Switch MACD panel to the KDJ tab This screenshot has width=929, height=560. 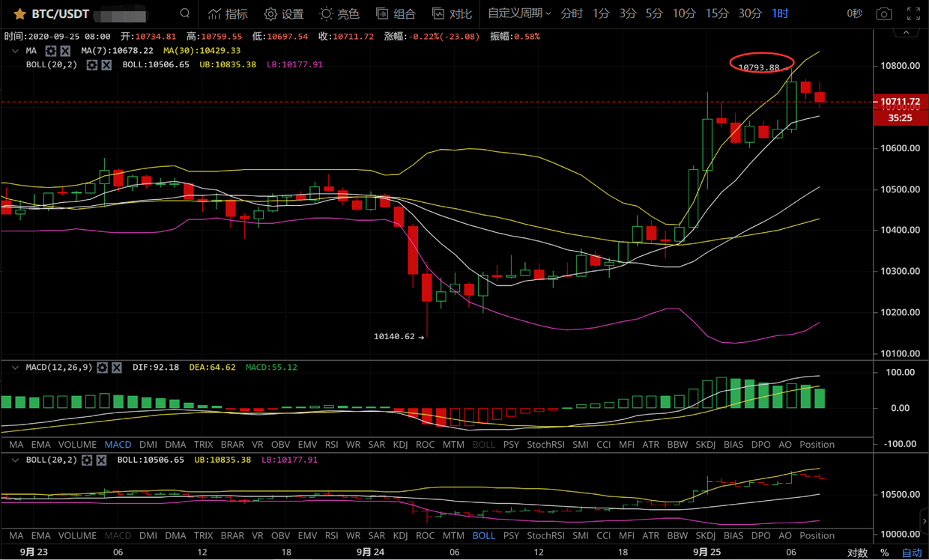[400, 445]
